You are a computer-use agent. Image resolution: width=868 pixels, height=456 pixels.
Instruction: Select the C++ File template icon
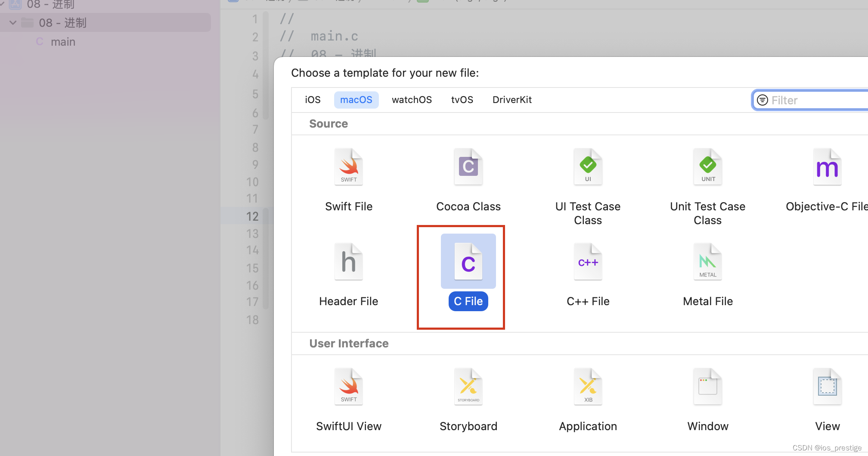(x=588, y=262)
